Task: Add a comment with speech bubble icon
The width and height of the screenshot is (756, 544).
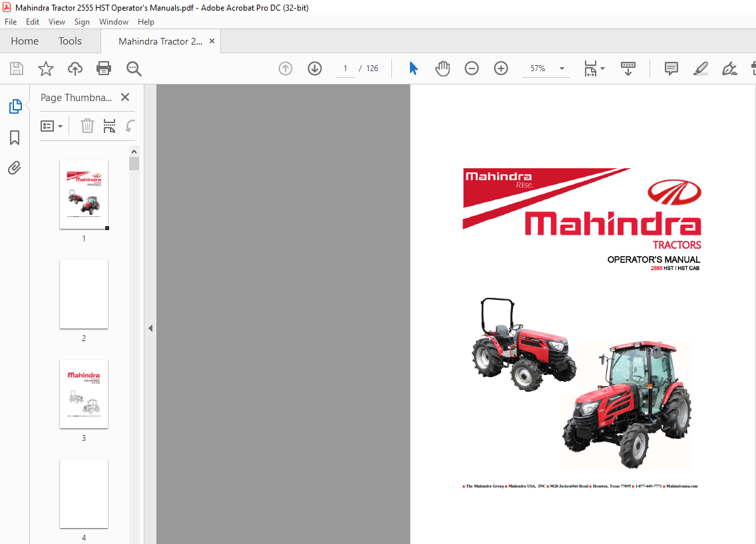Action: 671,68
